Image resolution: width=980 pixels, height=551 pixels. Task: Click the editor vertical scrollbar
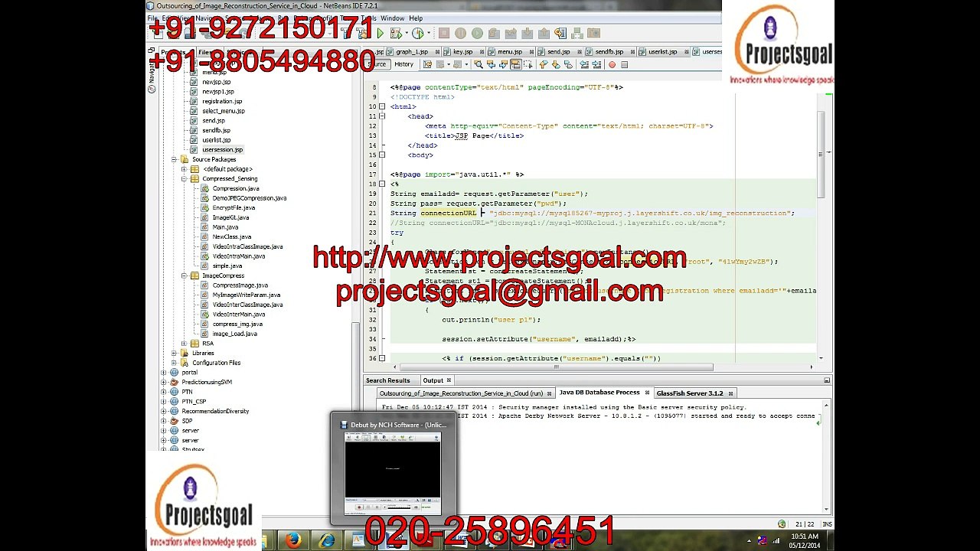pos(821,153)
